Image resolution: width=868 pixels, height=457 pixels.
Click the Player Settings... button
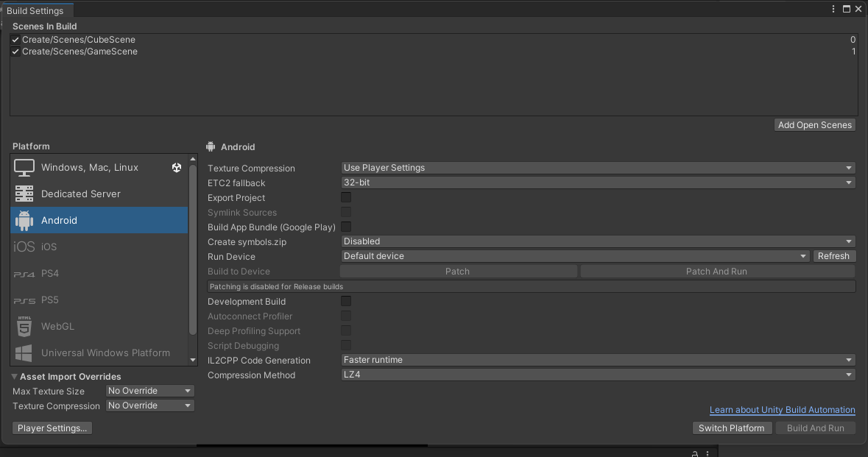click(x=52, y=428)
